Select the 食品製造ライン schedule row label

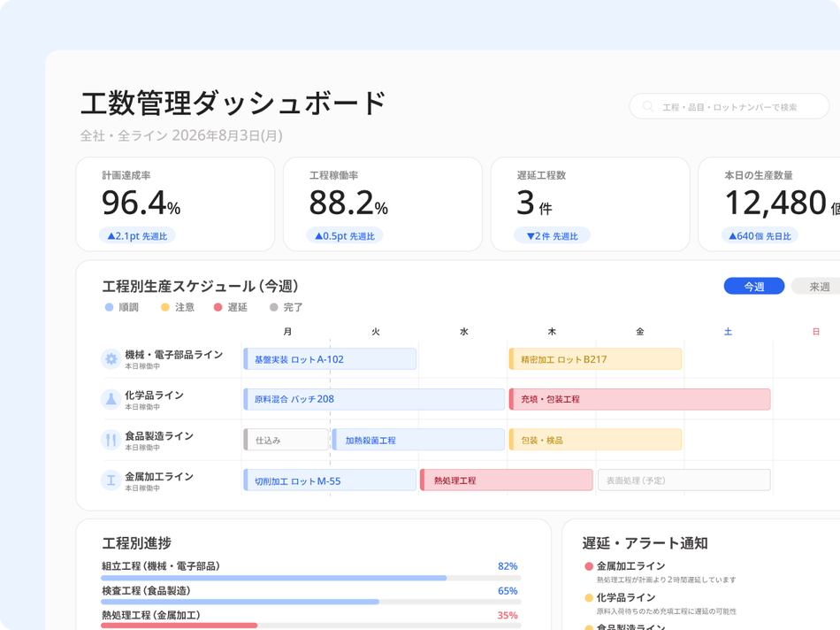(x=159, y=436)
